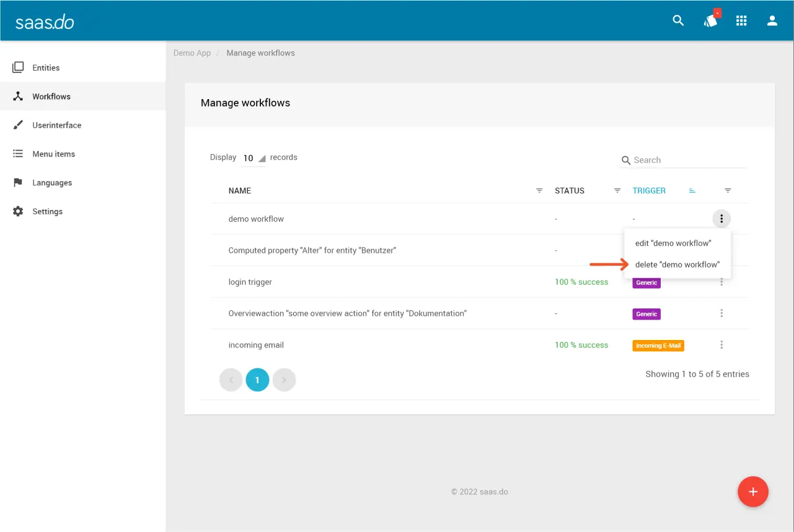Open the notifications tag icon with red badge
This screenshot has height=532, width=794.
point(710,20)
